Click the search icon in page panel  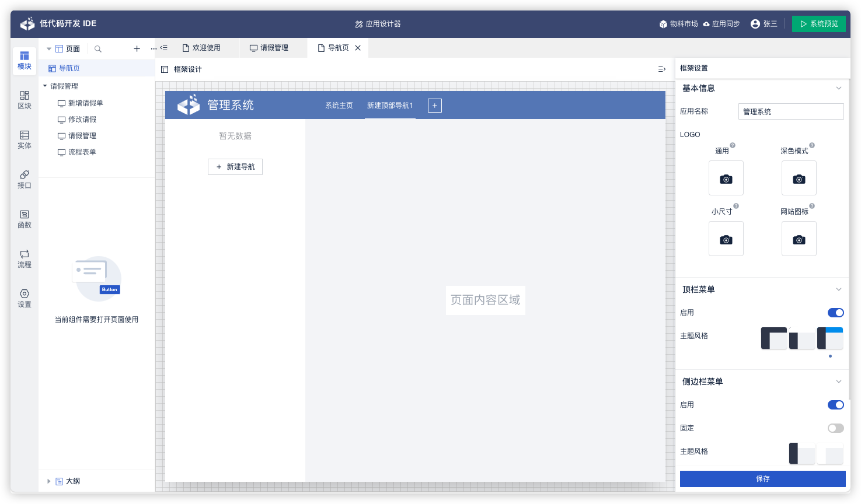pos(98,49)
